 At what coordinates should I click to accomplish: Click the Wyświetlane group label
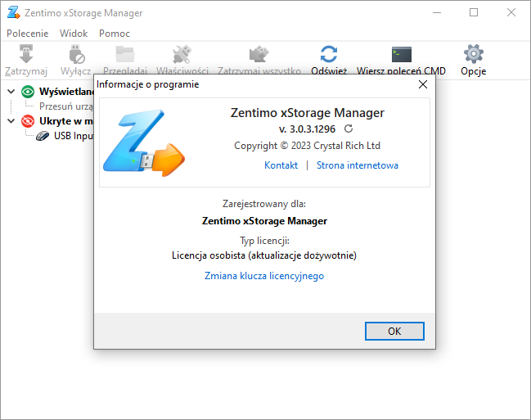(x=66, y=92)
